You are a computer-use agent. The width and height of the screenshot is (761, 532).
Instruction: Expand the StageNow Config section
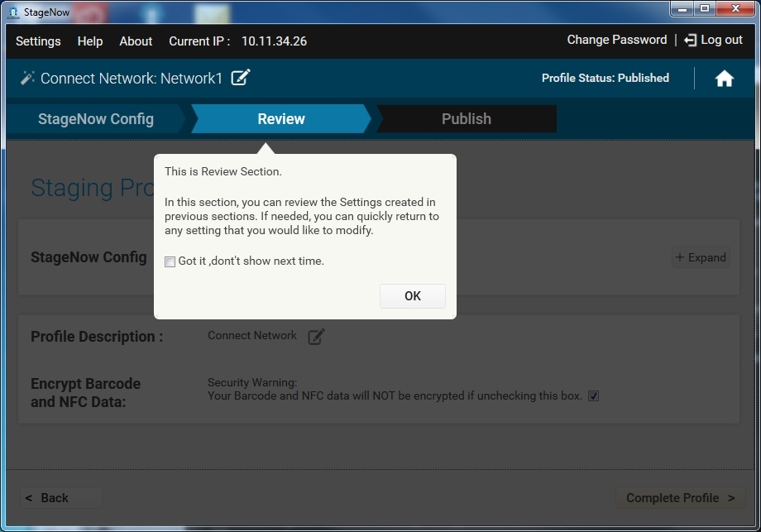[701, 257]
